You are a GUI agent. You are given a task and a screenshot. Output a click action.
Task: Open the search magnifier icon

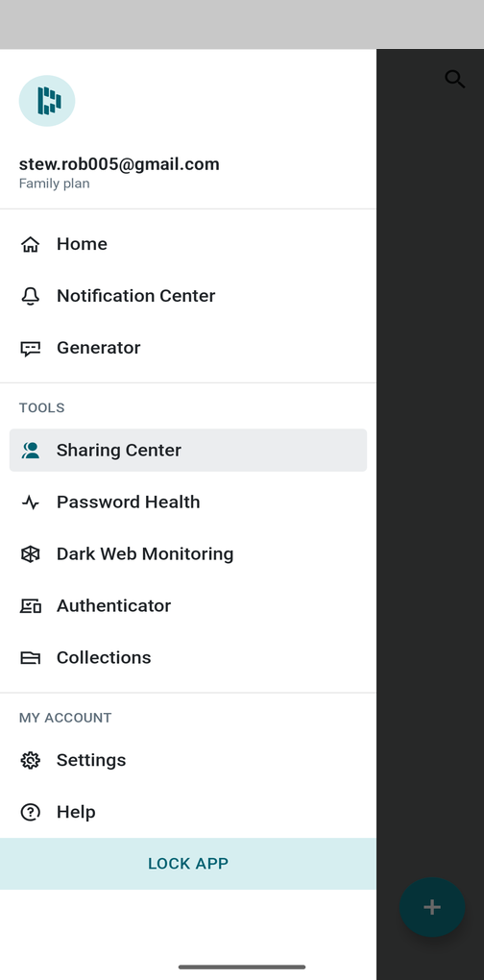coord(454,79)
